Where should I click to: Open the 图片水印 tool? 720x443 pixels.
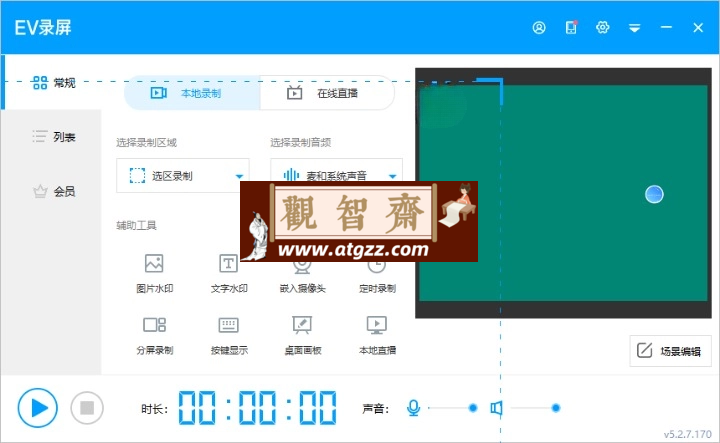[x=154, y=273]
